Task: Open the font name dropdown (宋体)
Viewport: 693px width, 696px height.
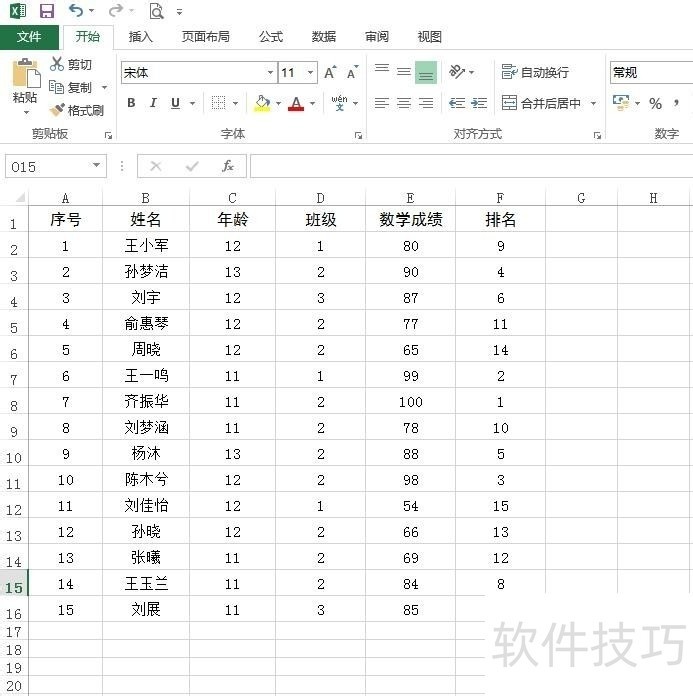Action: point(270,72)
